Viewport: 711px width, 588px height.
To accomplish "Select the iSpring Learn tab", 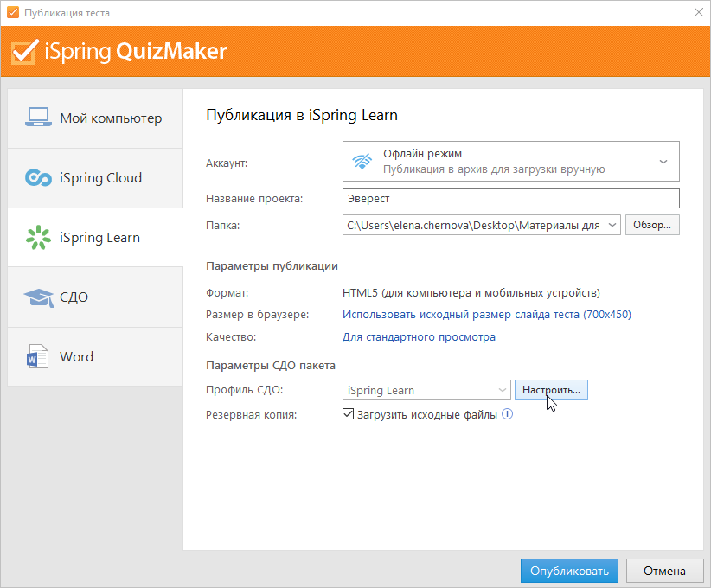I will (x=95, y=238).
